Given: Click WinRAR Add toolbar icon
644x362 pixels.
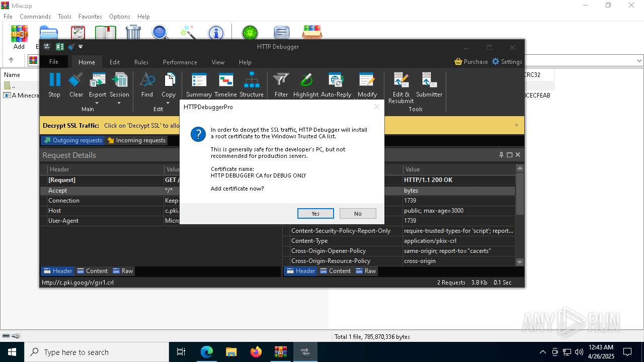Looking at the screenshot, I should pyautogui.click(x=19, y=38).
